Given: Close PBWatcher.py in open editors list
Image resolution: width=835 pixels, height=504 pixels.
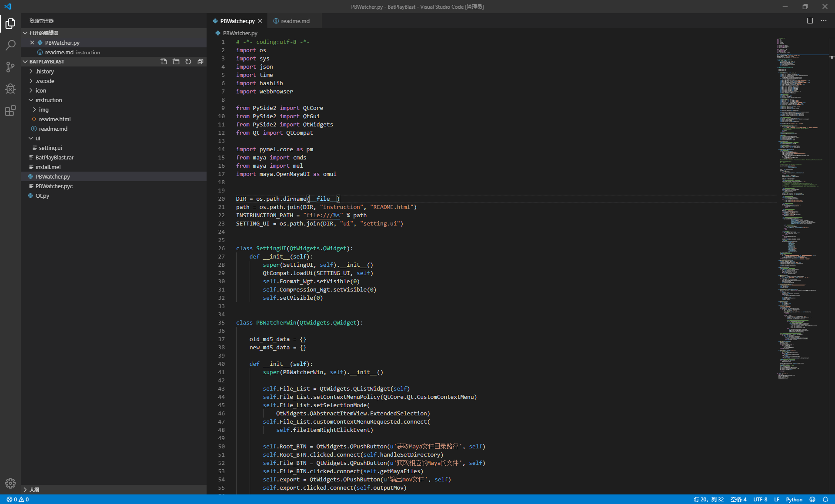Looking at the screenshot, I should pyautogui.click(x=32, y=43).
